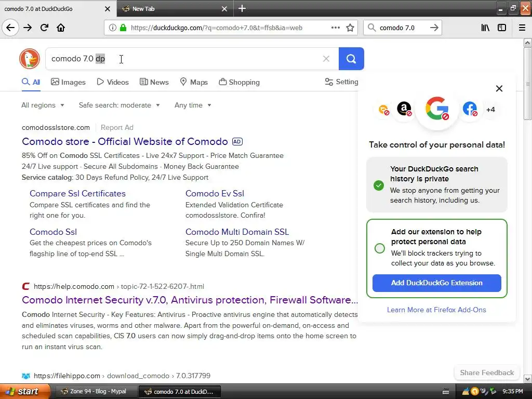
Task: Expand Safe search: moderate dropdown
Action: 119,105
